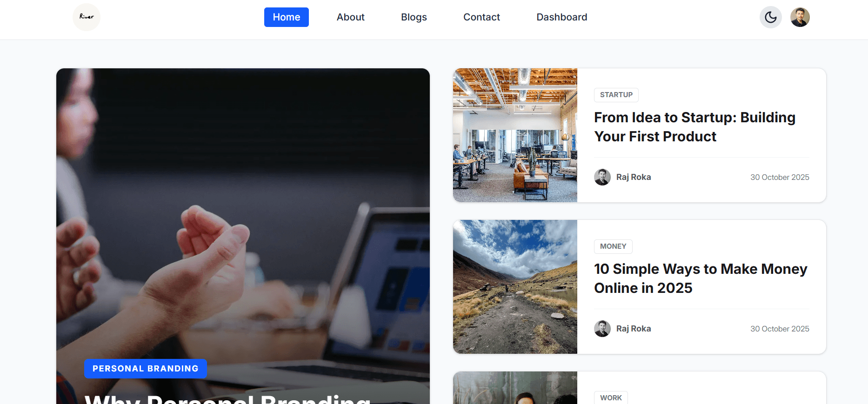Click Raj Roka avatar on the startup post
Image resolution: width=868 pixels, height=404 pixels.
coord(602,177)
